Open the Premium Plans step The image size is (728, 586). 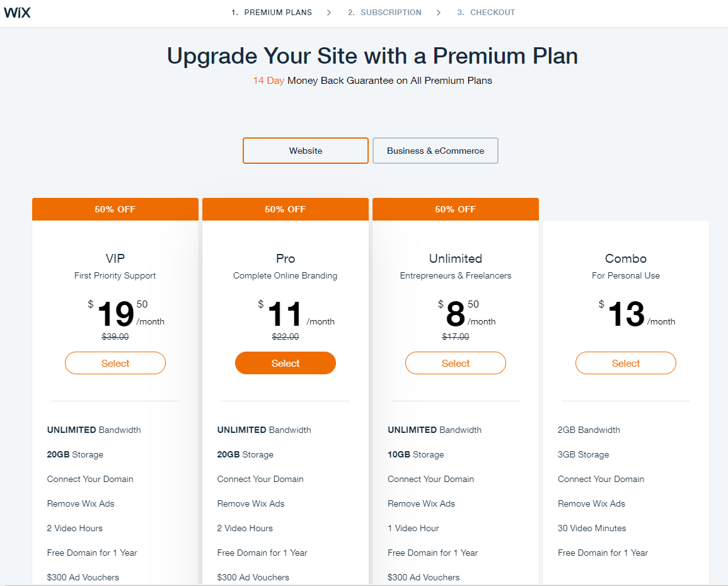click(272, 13)
